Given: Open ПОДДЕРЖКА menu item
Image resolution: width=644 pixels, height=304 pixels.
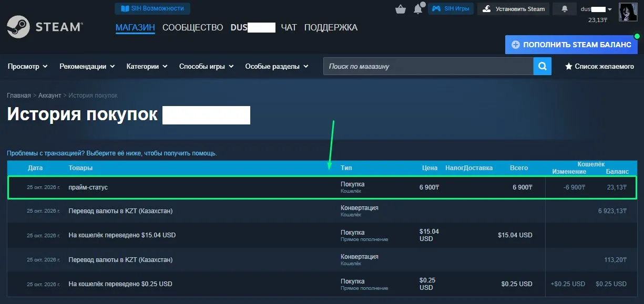Looking at the screenshot, I should click(x=331, y=27).
